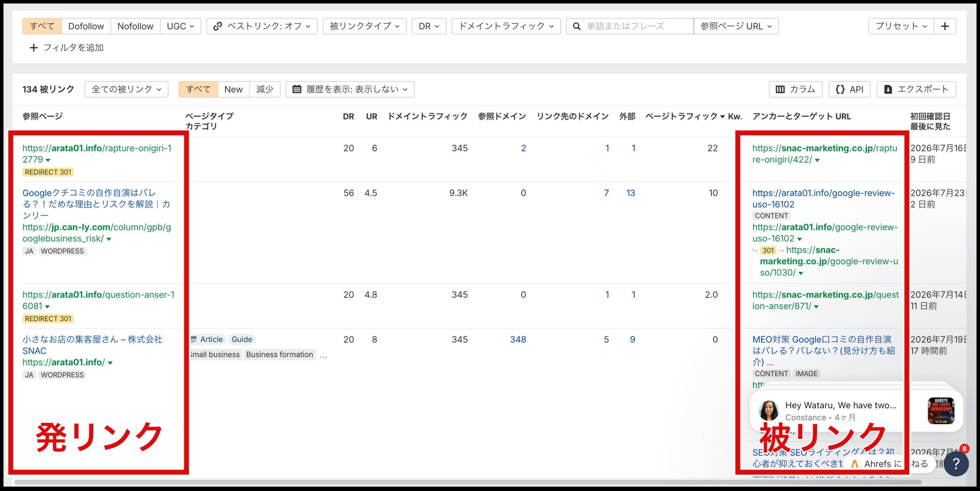Expand arrow after rapture-onigiri-12779 URL

coord(48,160)
